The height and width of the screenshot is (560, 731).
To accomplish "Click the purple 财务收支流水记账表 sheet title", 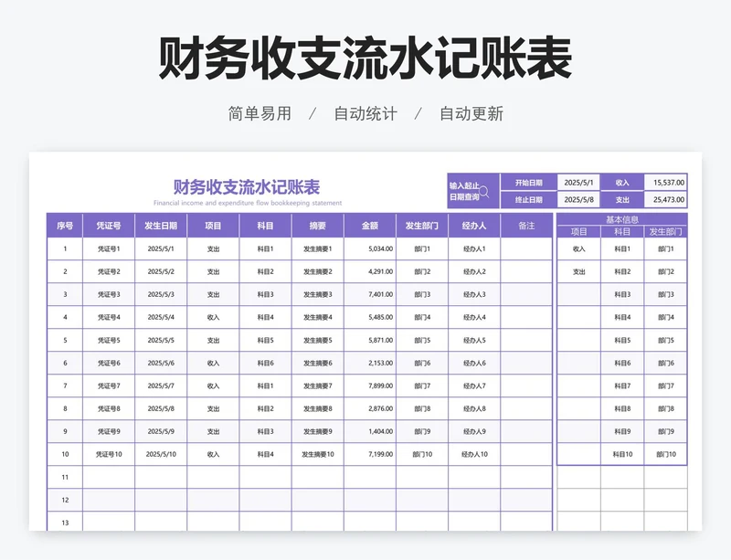I will point(247,187).
